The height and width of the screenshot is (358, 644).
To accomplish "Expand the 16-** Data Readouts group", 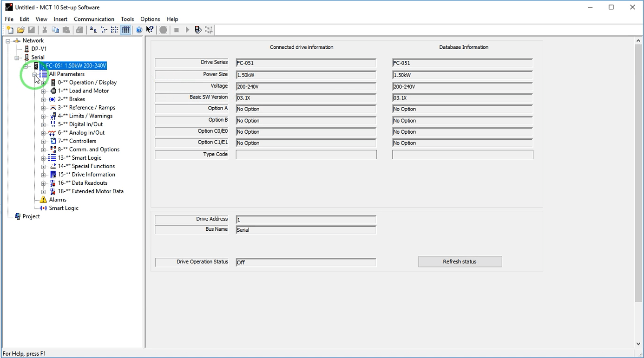I will coord(43,183).
